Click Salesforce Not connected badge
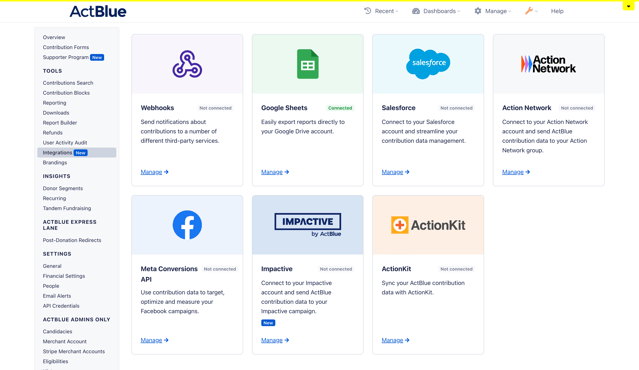Image resolution: width=639 pixels, height=370 pixels. point(456,108)
